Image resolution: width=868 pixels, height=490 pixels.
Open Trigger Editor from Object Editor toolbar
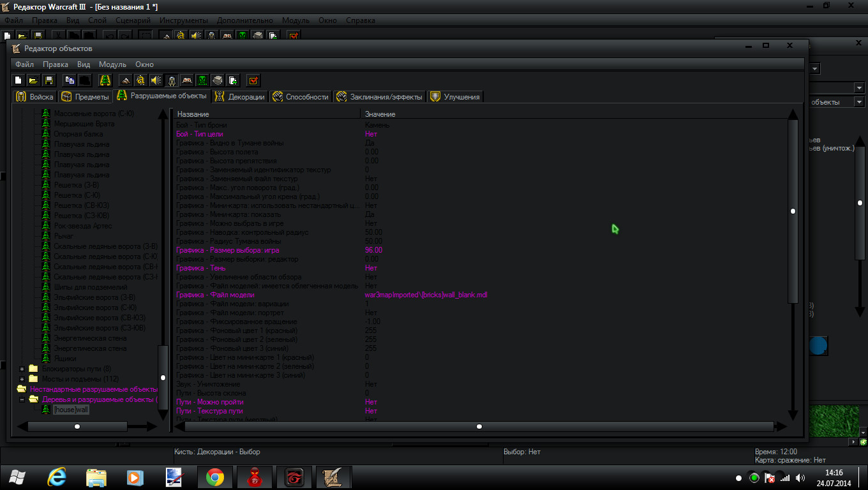(140, 80)
